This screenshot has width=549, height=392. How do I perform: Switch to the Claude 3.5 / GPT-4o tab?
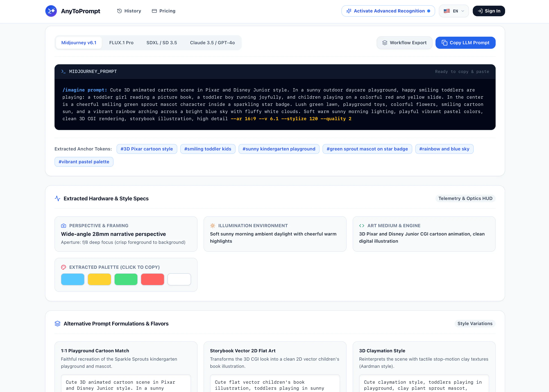[212, 43]
